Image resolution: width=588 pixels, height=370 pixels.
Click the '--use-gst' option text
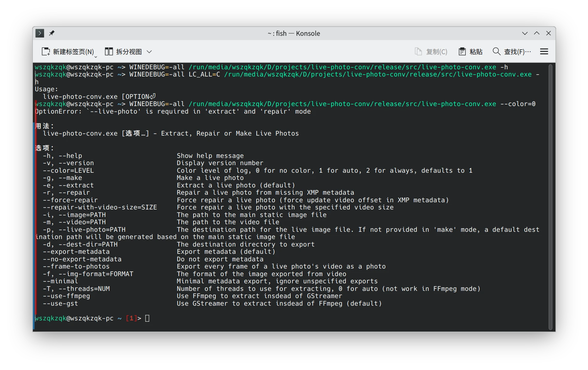click(60, 303)
